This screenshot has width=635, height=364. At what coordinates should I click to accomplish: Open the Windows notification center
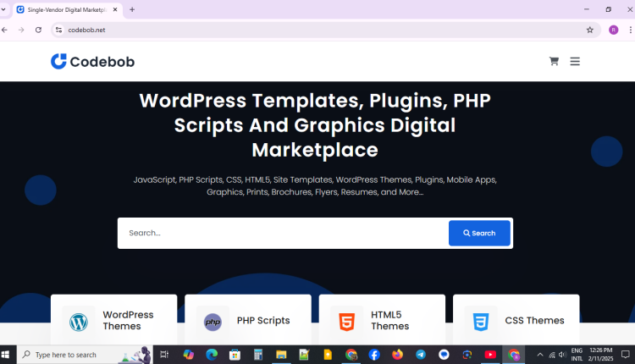pos(626,355)
